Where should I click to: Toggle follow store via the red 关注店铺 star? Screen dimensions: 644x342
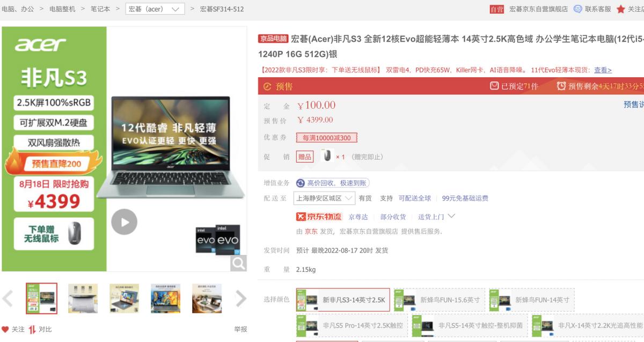tap(621, 9)
